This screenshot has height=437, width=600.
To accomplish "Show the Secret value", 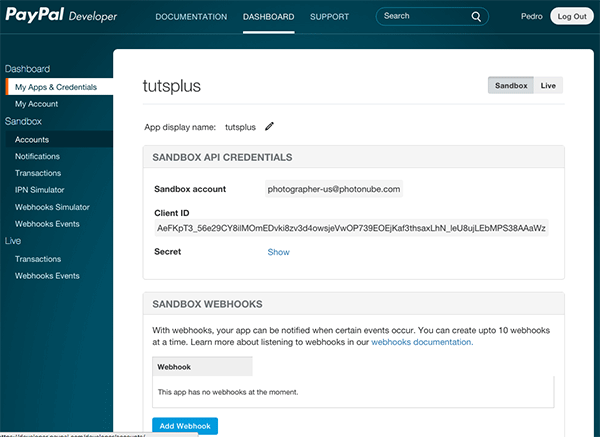I will pyautogui.click(x=278, y=252).
